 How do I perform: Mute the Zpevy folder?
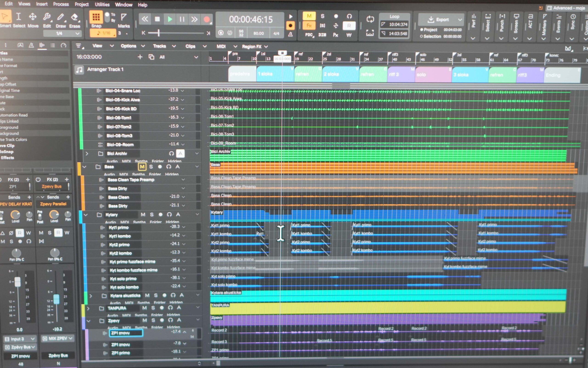click(x=145, y=320)
